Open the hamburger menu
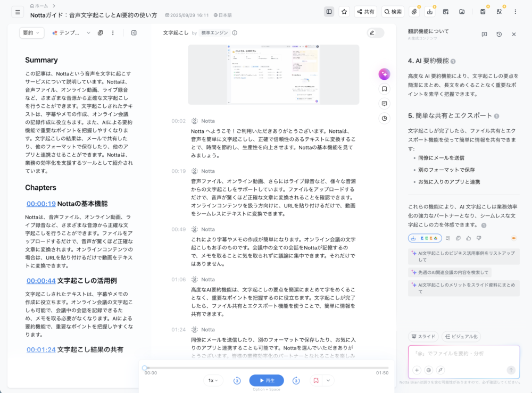Viewport: 532px width, 393px height. (18, 12)
